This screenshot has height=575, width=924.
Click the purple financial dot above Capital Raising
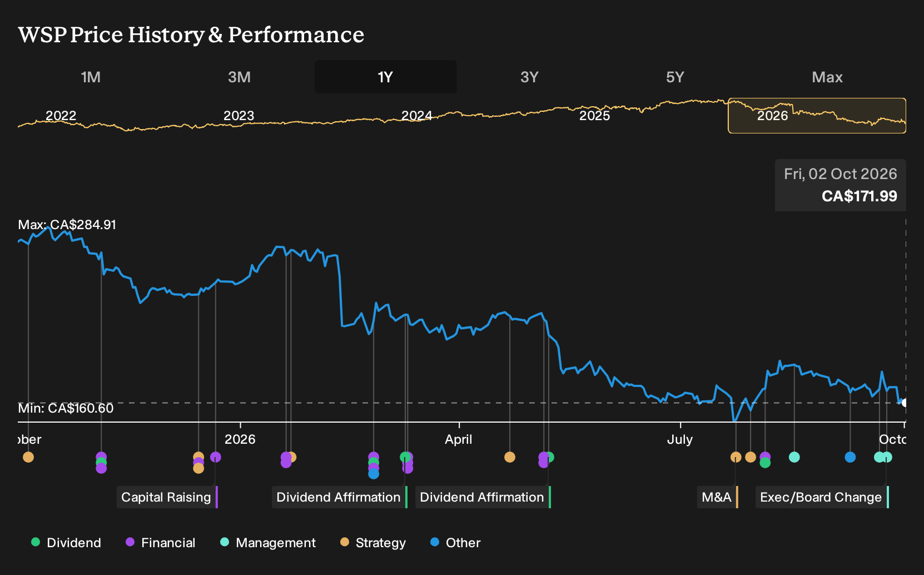tap(216, 457)
